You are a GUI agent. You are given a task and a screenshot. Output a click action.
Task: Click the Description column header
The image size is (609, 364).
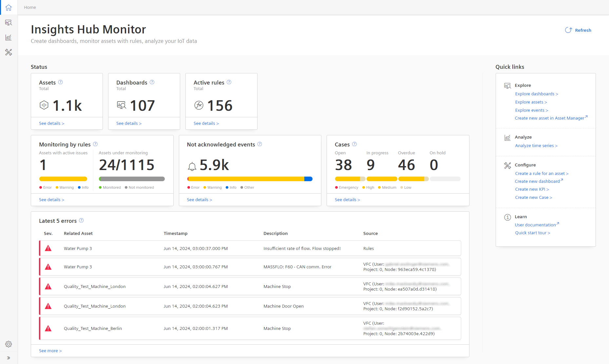pyautogui.click(x=276, y=234)
